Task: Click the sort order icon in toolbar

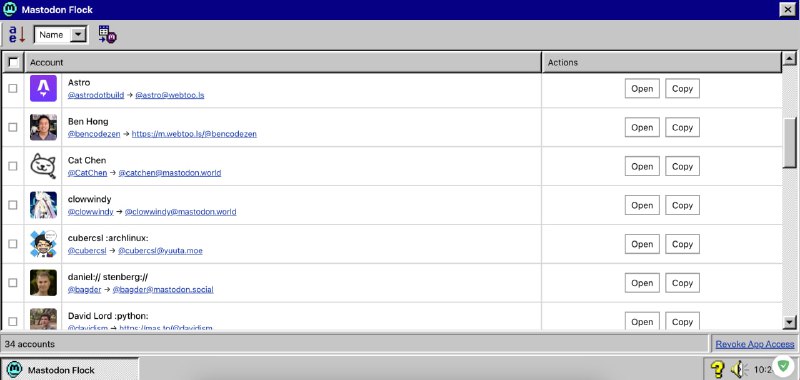Action: click(x=17, y=35)
